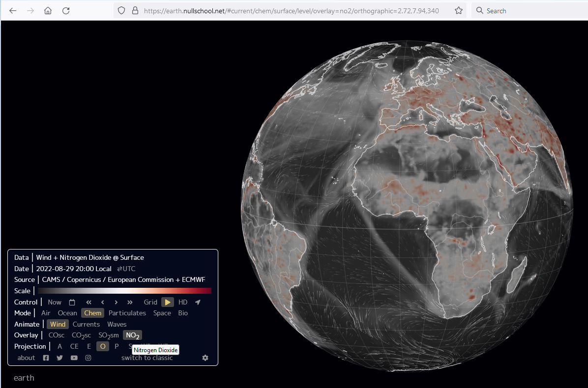Click Wind + Nitrogen Dioxide @ Surface text
This screenshot has width=588, height=388.
[90, 258]
